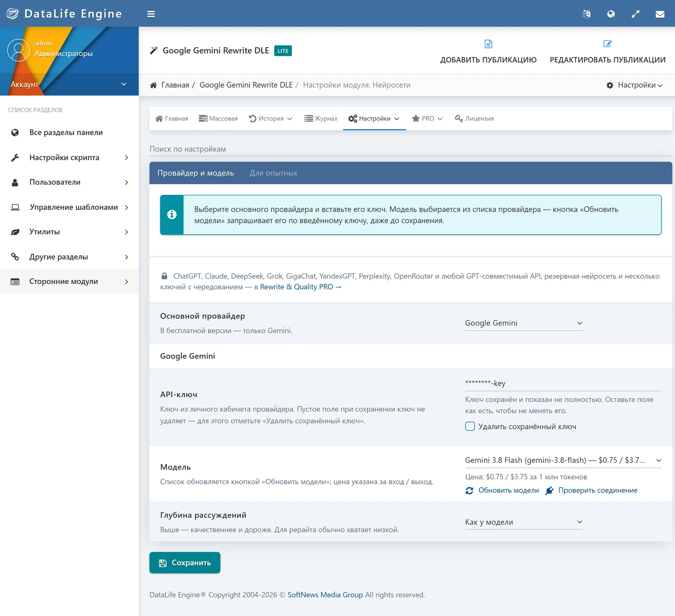Expand Пользователи sidebar arrow
The height and width of the screenshot is (616, 675).
tap(126, 182)
